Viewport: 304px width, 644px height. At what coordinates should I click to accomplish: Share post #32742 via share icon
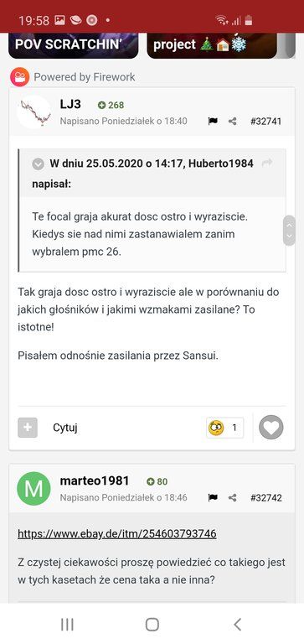(x=232, y=498)
